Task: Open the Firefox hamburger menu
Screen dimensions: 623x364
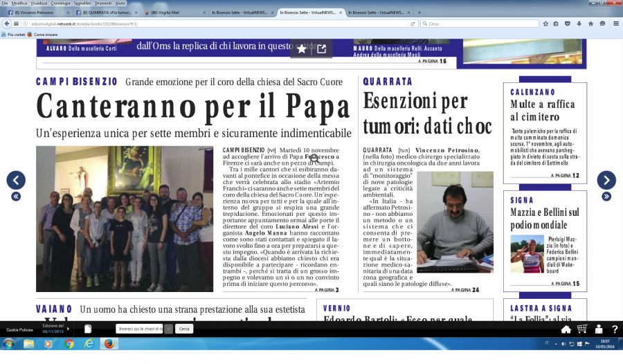Action: [x=616, y=24]
